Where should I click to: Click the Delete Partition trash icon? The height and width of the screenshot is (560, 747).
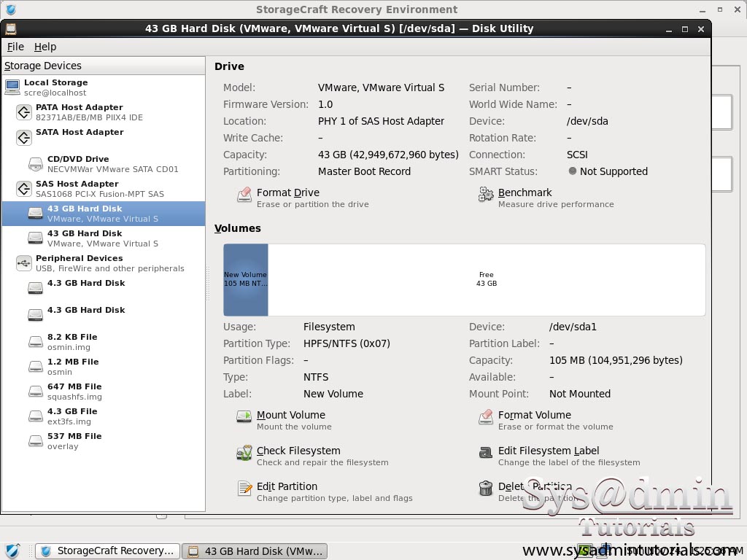485,489
